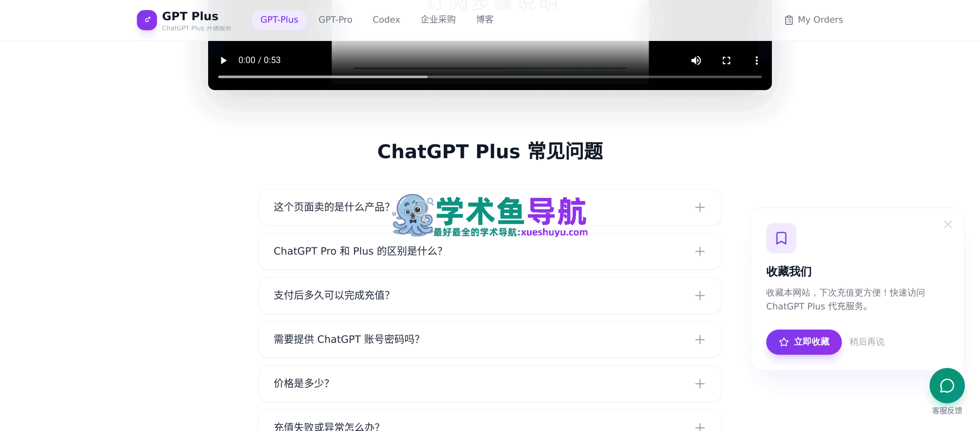Open the 企业采购 menu item
The width and height of the screenshot is (980, 431).
[x=438, y=20]
